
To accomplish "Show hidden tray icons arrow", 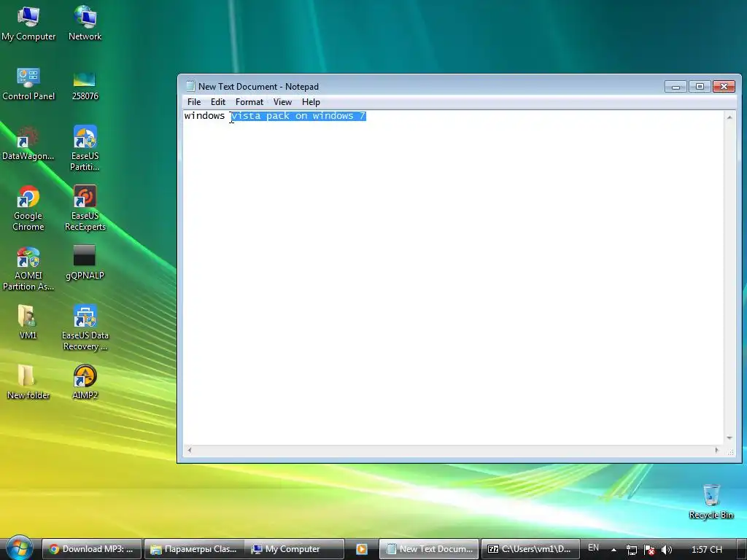I will (614, 550).
